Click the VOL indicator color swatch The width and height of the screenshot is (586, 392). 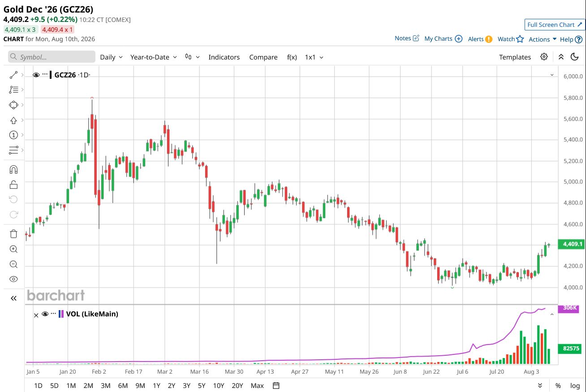tap(61, 314)
